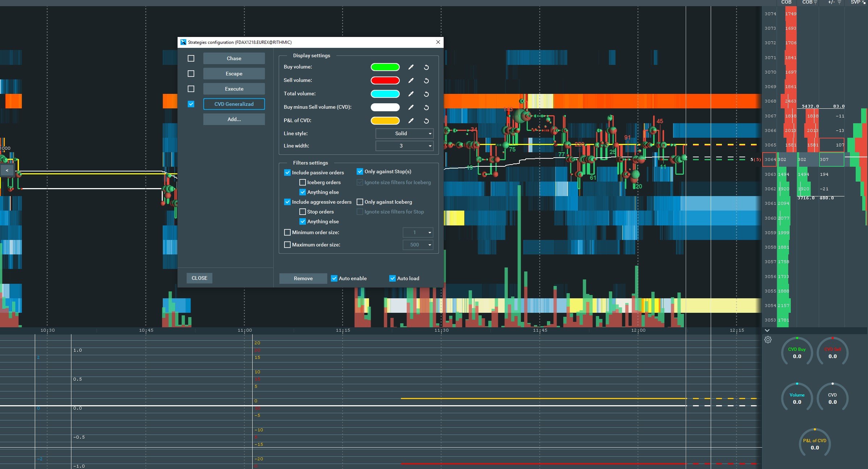Select the Escape strategy item
Viewport: 868px width, 469px height.
coord(234,74)
